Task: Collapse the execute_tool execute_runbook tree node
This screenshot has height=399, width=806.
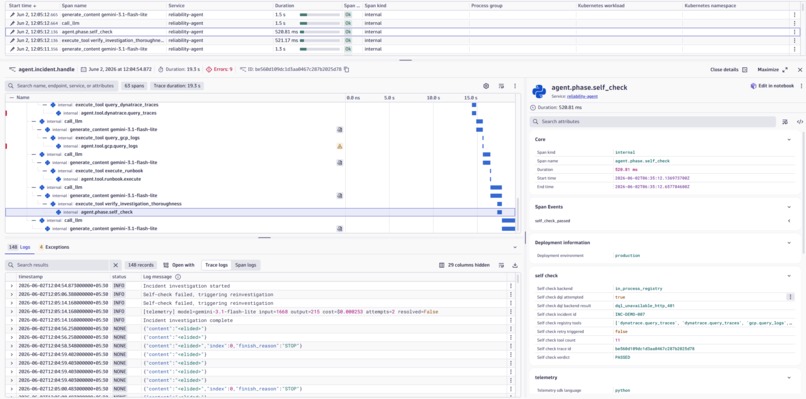Action: pyautogui.click(x=45, y=171)
